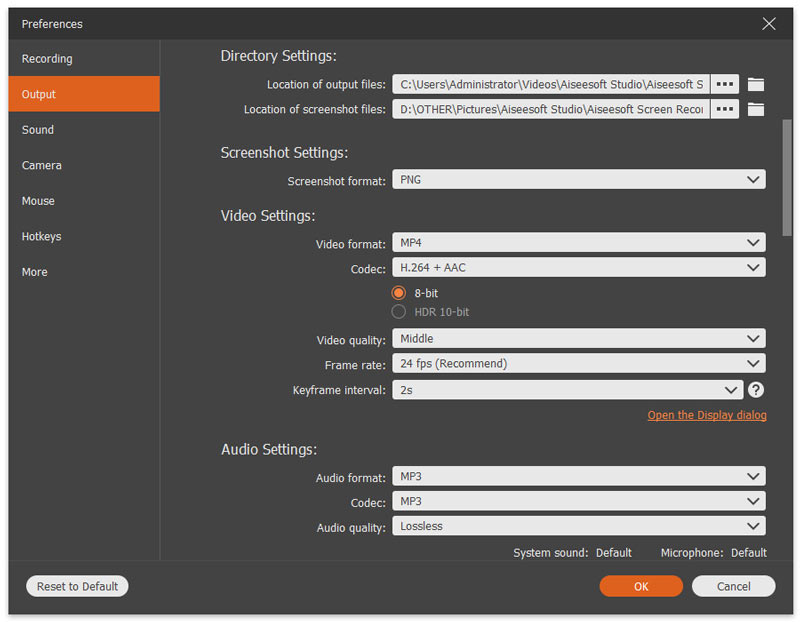Go to the Camera settings tab

point(42,166)
